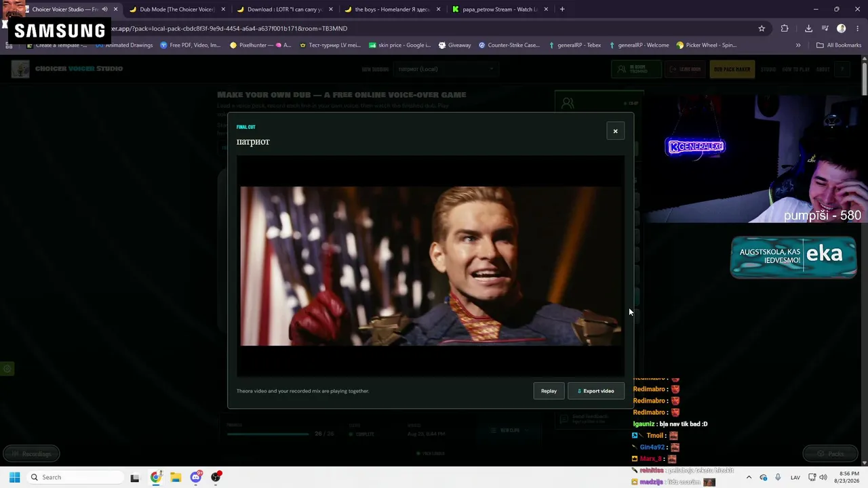This screenshot has width=868, height=488.
Task: Open Free PDF, Video bookmark
Action: coord(191,45)
